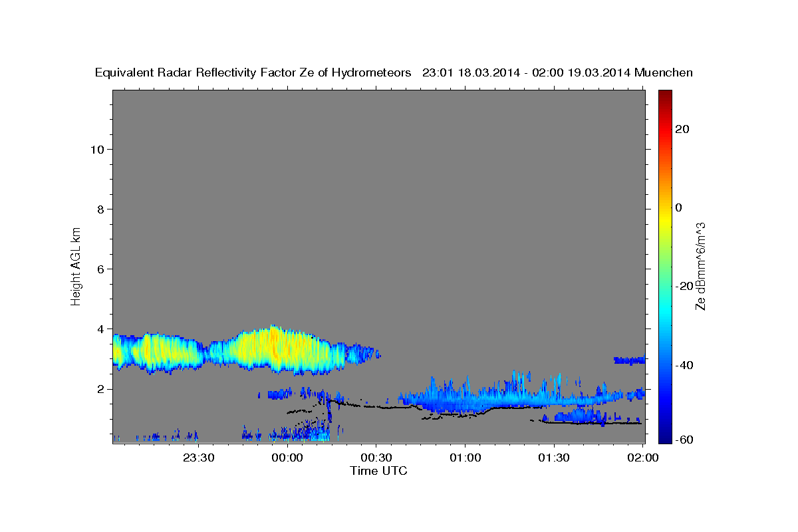
Task: Click the colorbar value label -40
Action: [x=684, y=365]
